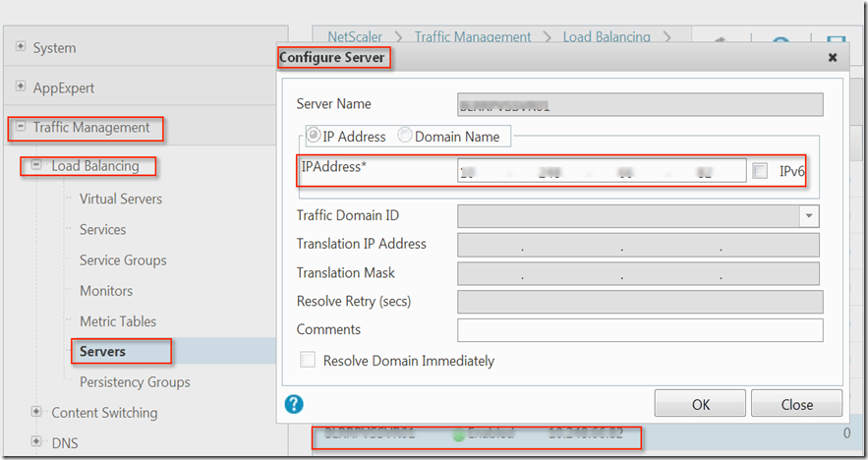Select Servers in the tree

(x=102, y=351)
